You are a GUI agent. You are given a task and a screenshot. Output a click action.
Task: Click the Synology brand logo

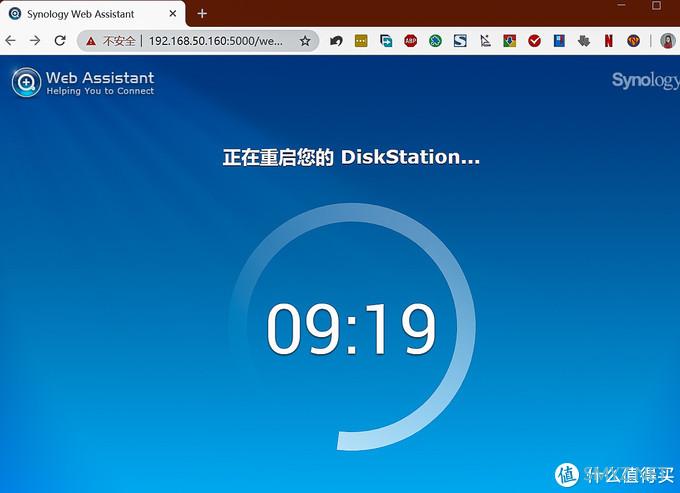[x=646, y=80]
